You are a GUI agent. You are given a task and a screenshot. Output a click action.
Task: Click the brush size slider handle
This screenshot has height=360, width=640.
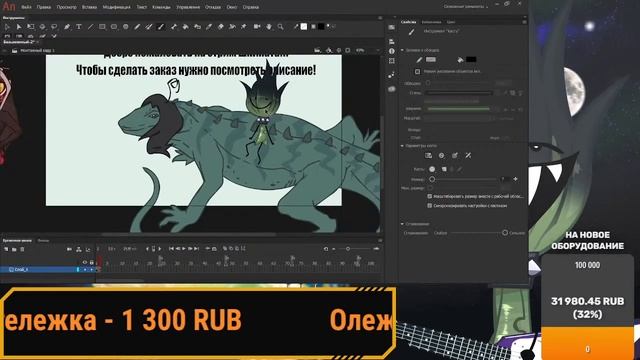point(432,179)
